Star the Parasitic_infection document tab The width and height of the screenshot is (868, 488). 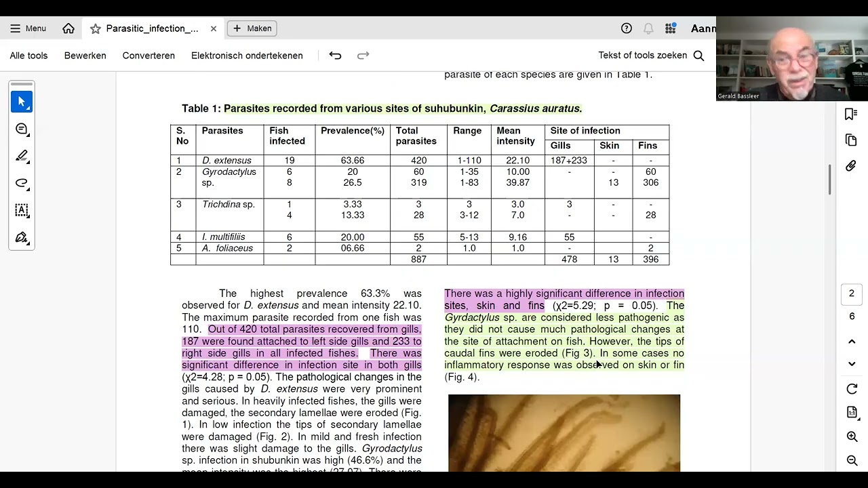click(x=96, y=28)
